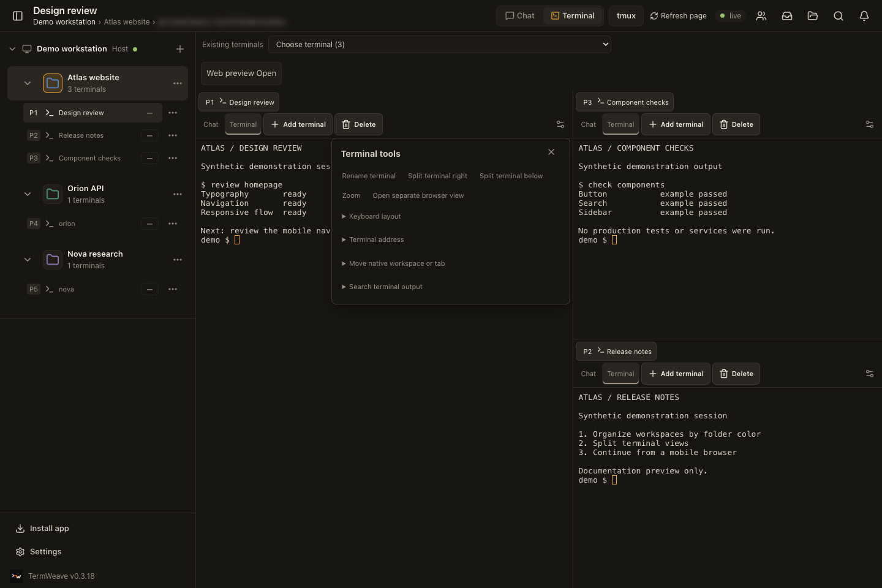
Task: Collapse the Atlas website folder
Action: (28, 83)
